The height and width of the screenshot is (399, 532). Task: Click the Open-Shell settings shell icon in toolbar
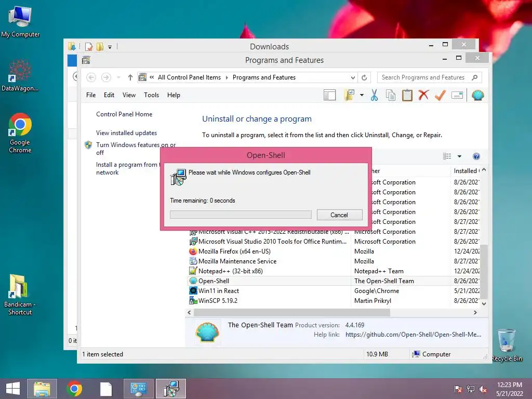(x=478, y=96)
